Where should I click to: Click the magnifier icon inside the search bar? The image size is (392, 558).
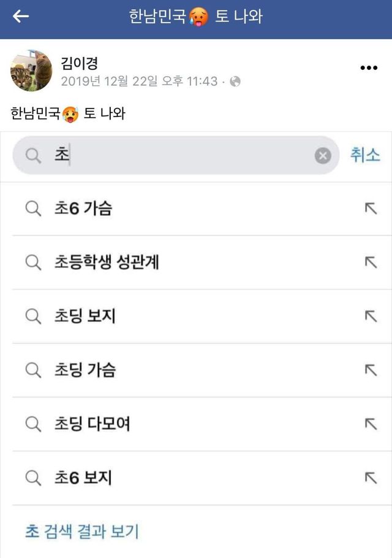coord(33,156)
